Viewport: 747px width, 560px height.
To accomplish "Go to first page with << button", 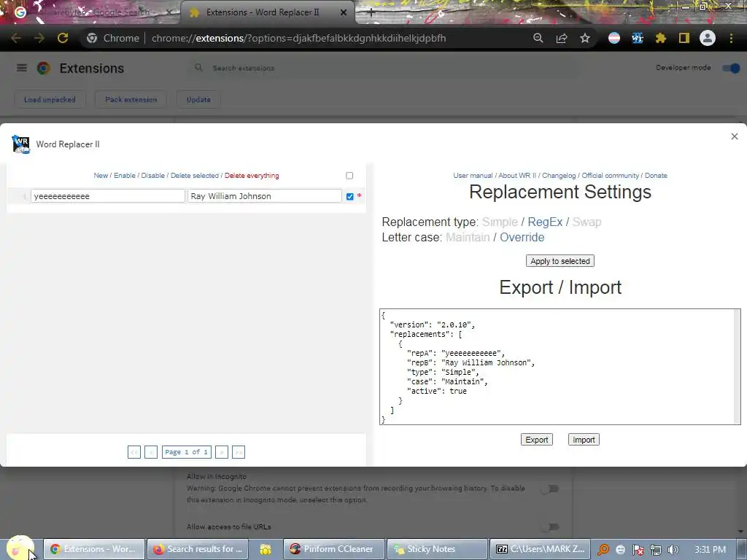I will [x=134, y=452].
